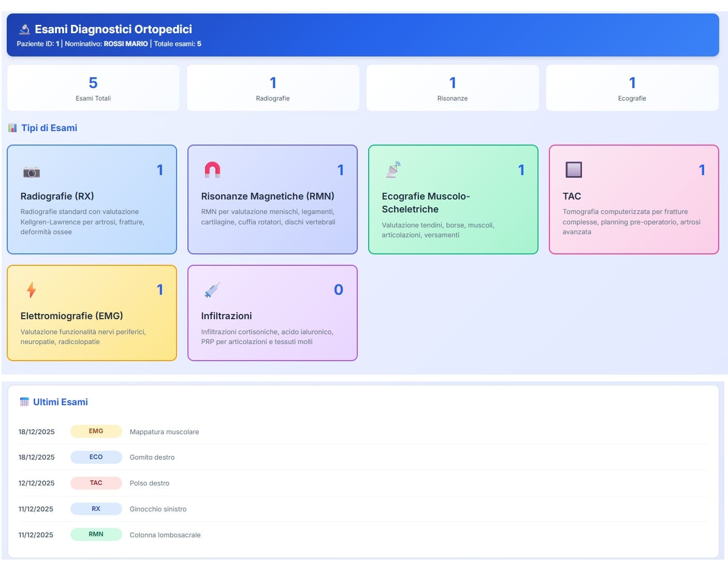Image resolution: width=728 pixels, height=571 pixels.
Task: Select the EMG badge in exam list
Action: coord(96,431)
